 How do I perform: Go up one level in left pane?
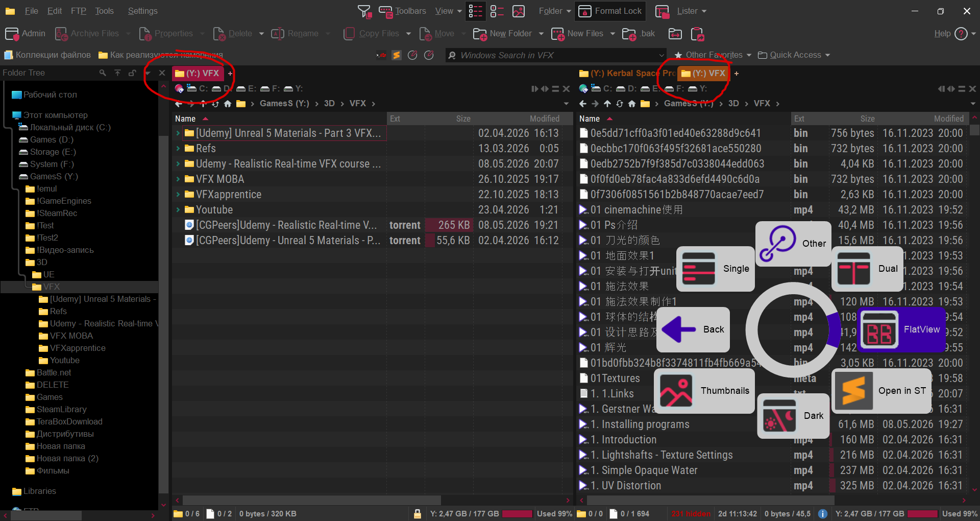pos(203,104)
